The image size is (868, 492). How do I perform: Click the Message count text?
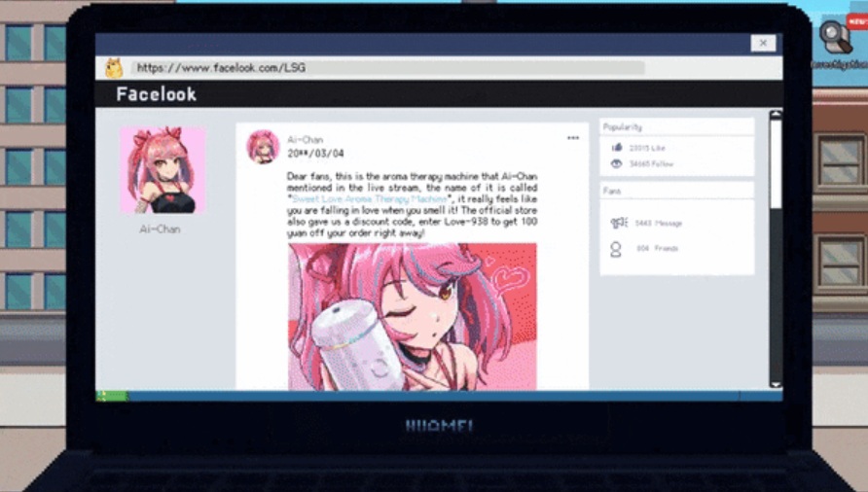click(658, 223)
